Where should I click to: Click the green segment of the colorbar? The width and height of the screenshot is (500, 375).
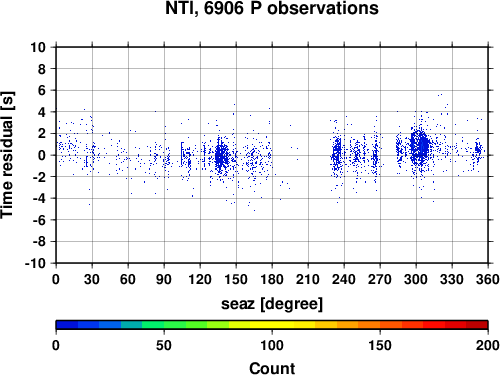pyautogui.click(x=153, y=325)
